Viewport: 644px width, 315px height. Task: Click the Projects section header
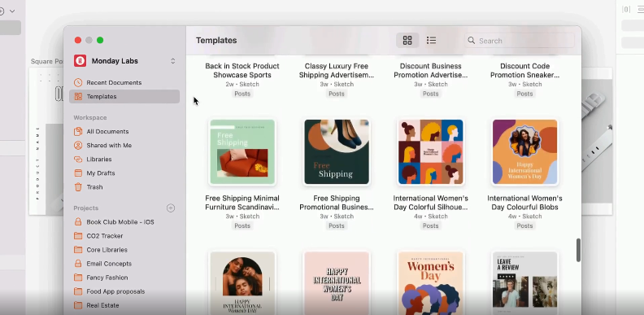click(x=86, y=208)
